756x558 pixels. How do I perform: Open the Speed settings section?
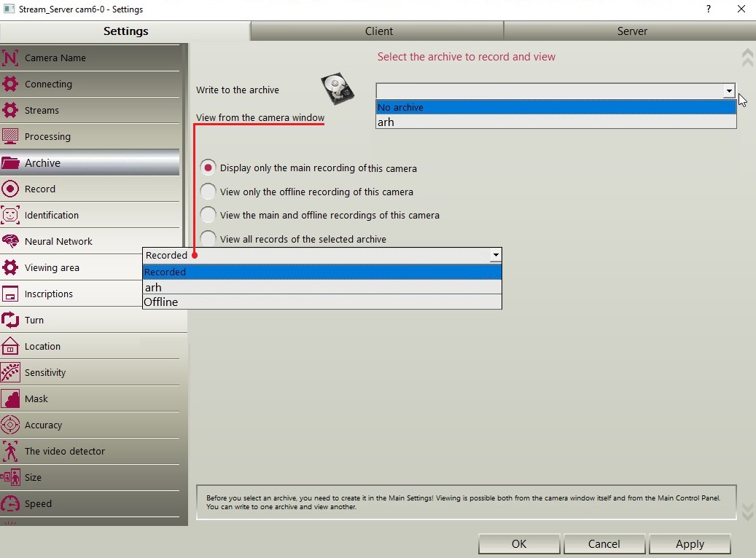point(90,503)
